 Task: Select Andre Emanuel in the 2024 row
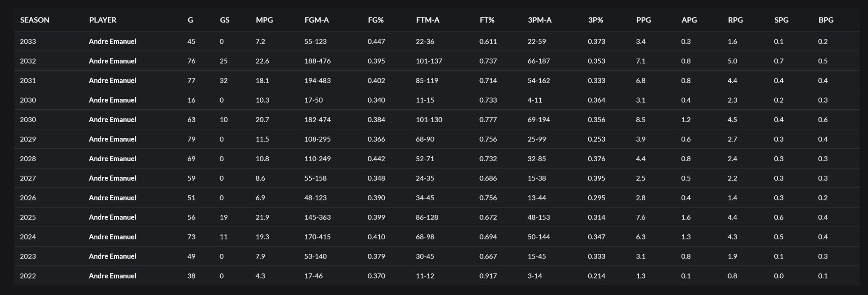(x=113, y=237)
